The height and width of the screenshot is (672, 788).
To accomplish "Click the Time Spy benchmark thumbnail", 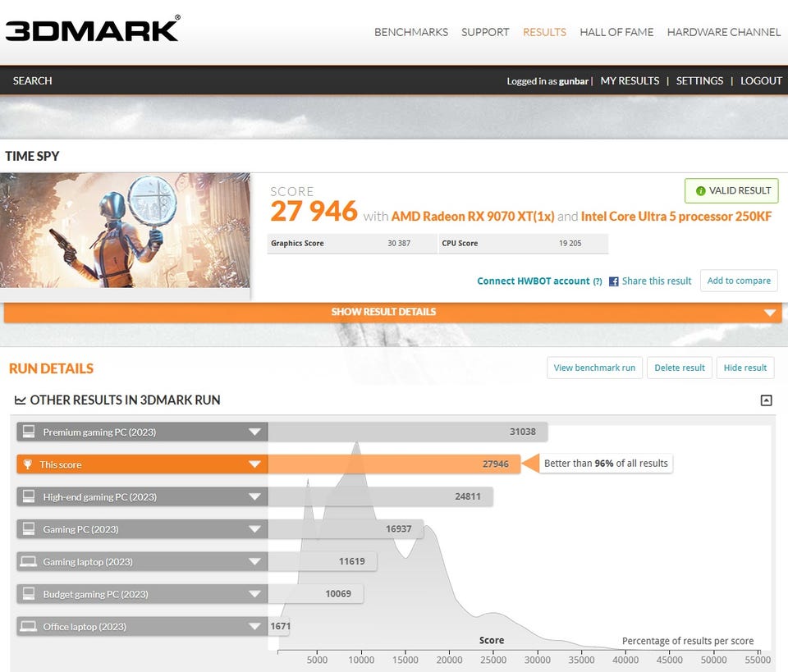I will point(125,230).
